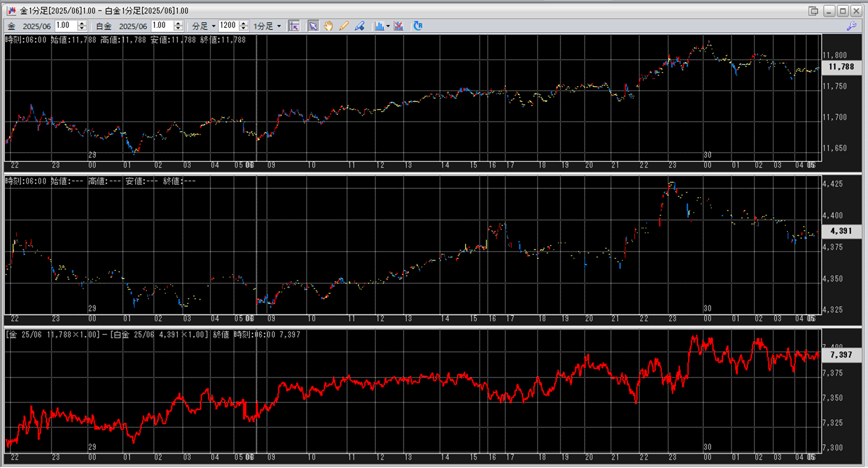
Task: Increase the 1200 bar count stepper
Action: pos(244,23)
